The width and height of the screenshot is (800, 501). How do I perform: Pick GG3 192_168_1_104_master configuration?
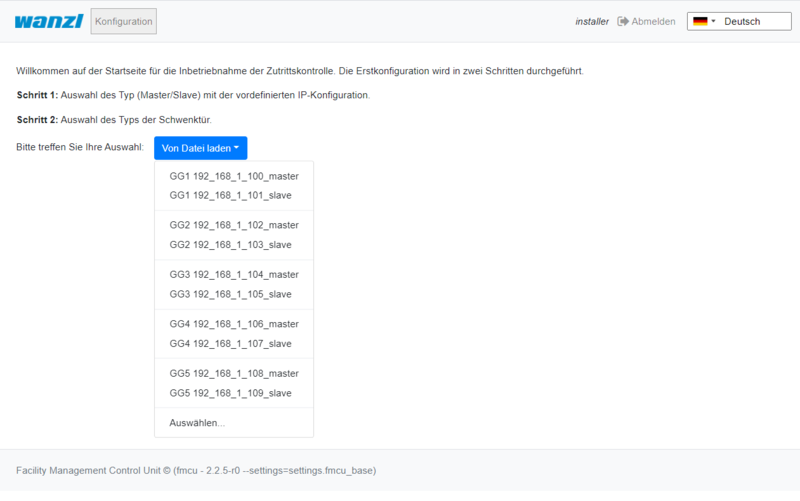pyautogui.click(x=234, y=274)
